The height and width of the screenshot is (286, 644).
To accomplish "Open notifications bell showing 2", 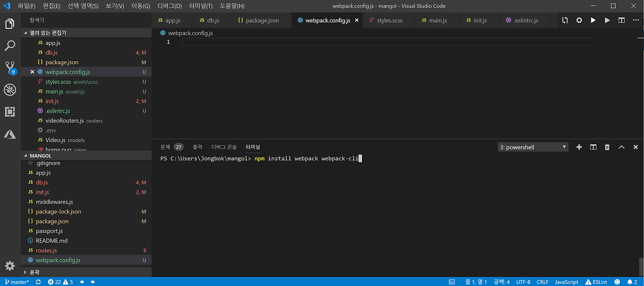I will pos(632,282).
